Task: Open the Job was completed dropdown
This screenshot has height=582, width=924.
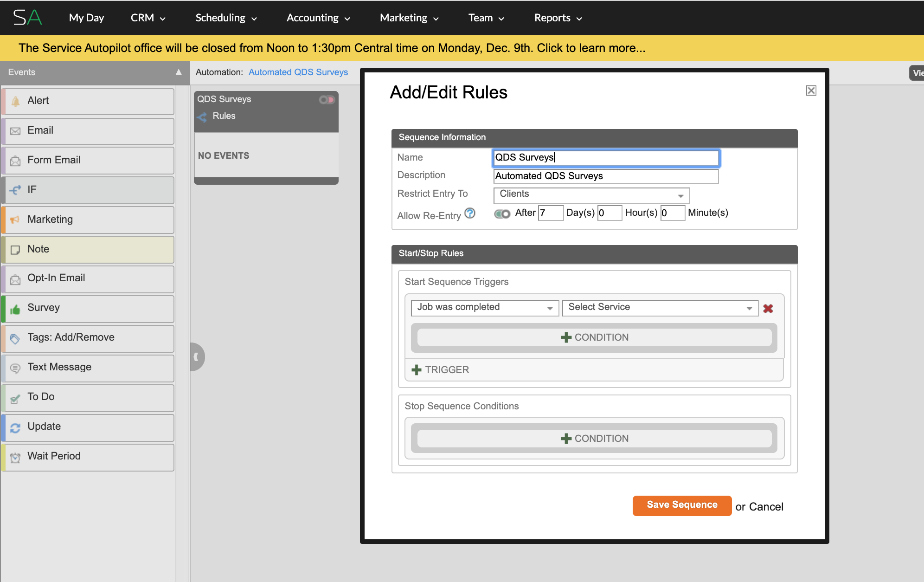Action: (x=485, y=308)
